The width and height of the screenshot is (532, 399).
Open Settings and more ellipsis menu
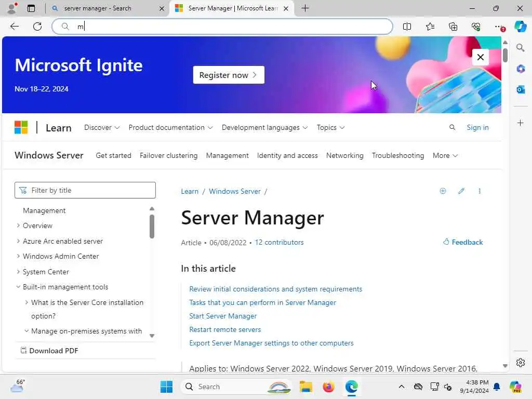tap(499, 26)
